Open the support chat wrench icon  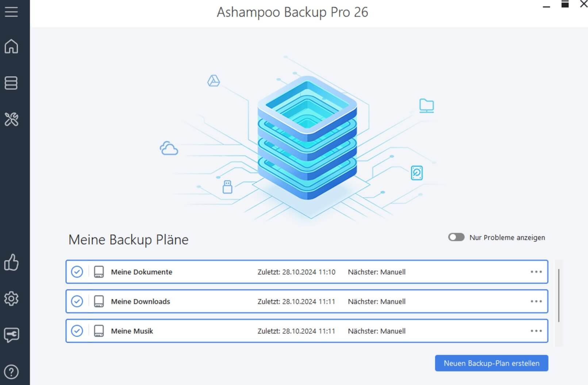click(x=11, y=335)
